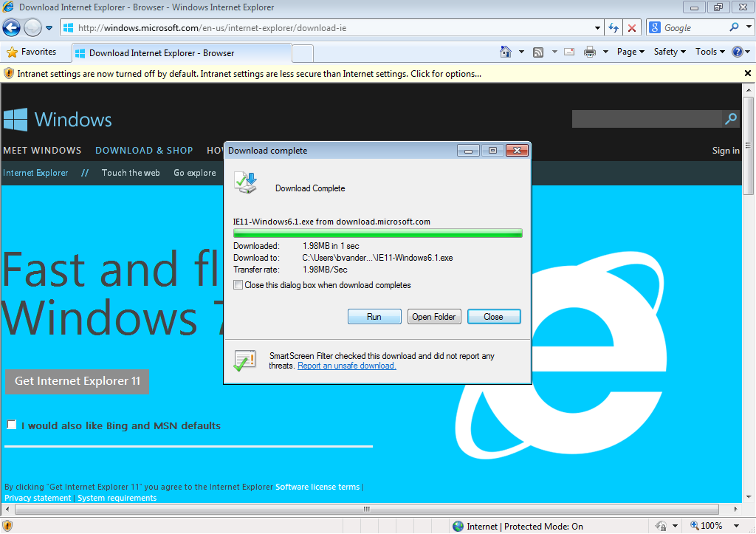Select the Download Internet Explorer - Browser tab
This screenshot has width=756, height=534.
pos(182,53)
